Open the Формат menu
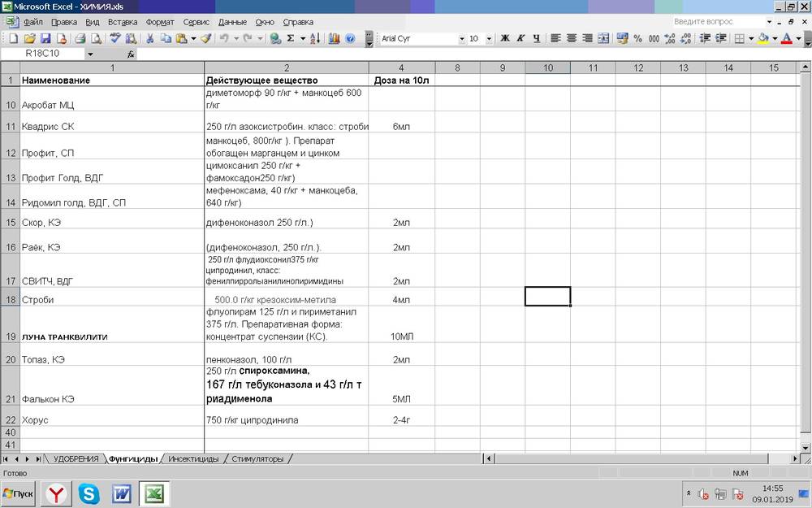This screenshot has height=508, width=812. pos(160,22)
